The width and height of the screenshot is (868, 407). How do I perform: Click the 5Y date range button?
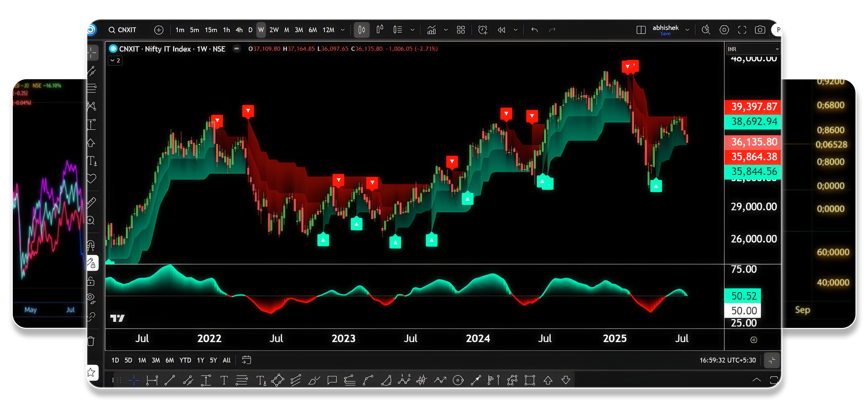(213, 360)
